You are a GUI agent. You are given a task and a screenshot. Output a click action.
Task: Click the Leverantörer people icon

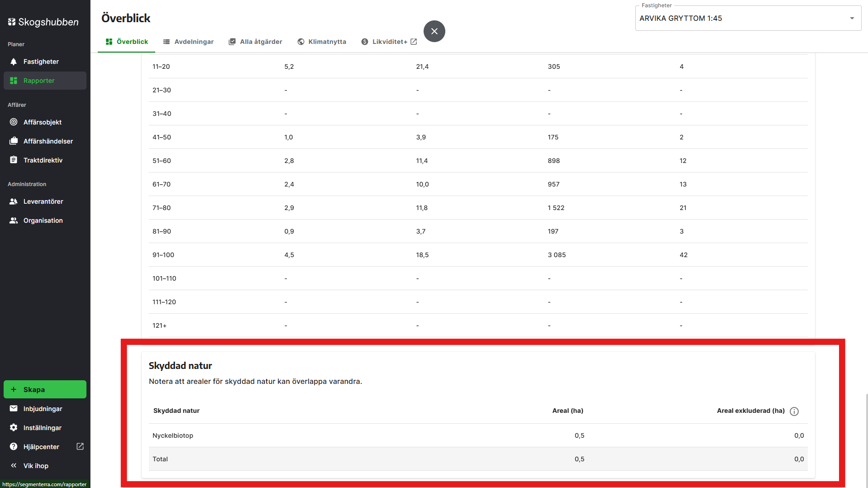(x=14, y=201)
